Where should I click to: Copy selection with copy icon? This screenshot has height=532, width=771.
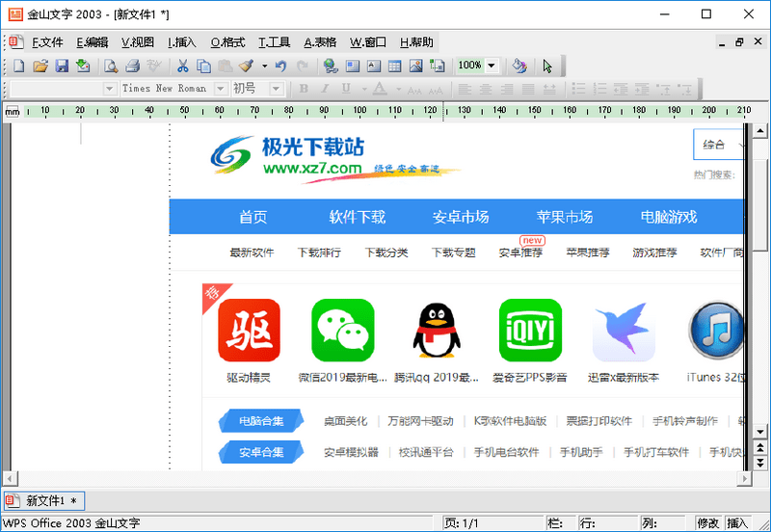click(203, 66)
